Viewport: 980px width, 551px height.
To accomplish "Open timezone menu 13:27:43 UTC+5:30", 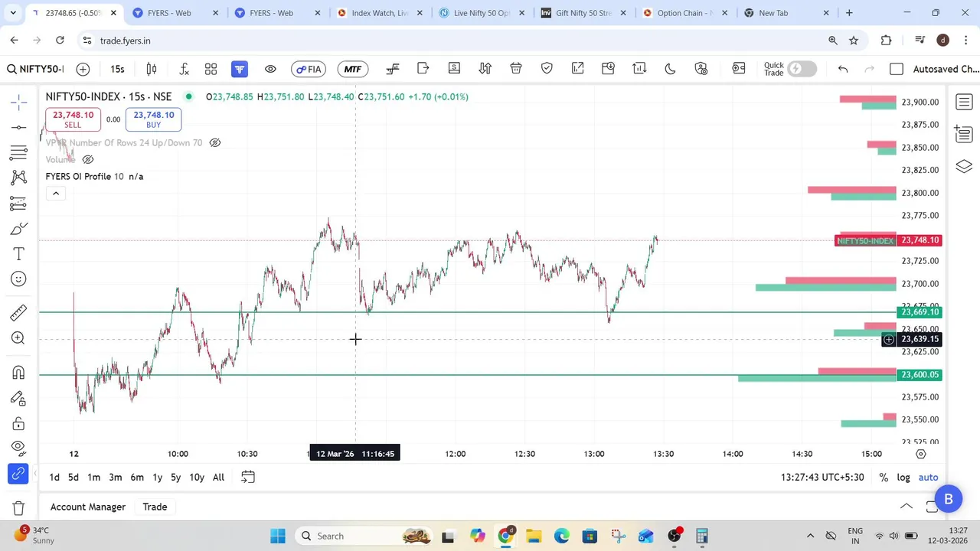I will click(822, 478).
